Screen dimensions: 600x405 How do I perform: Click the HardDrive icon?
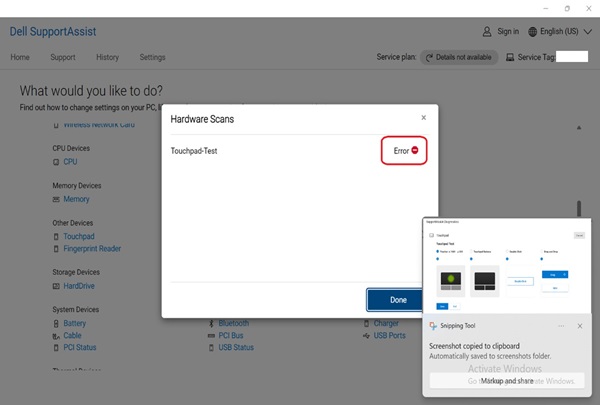[x=56, y=286]
